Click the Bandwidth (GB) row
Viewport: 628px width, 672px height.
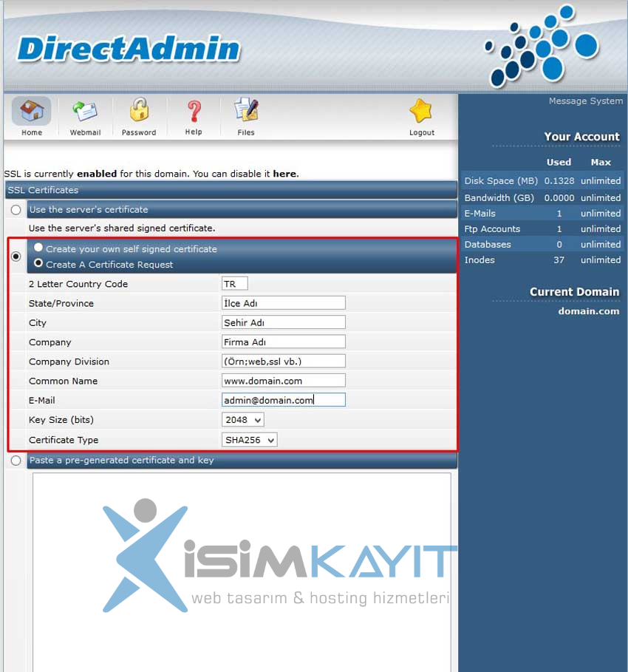click(x=542, y=197)
